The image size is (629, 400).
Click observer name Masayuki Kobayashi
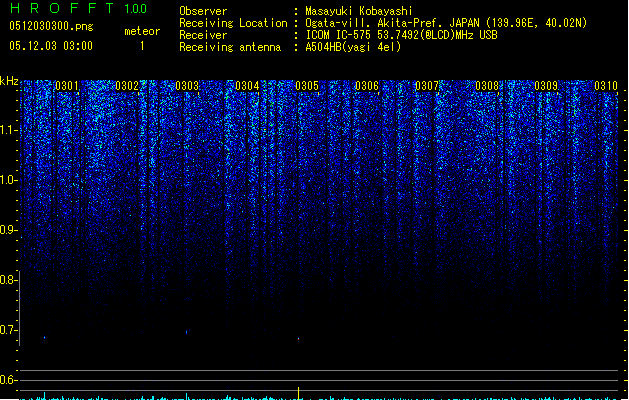click(x=359, y=11)
